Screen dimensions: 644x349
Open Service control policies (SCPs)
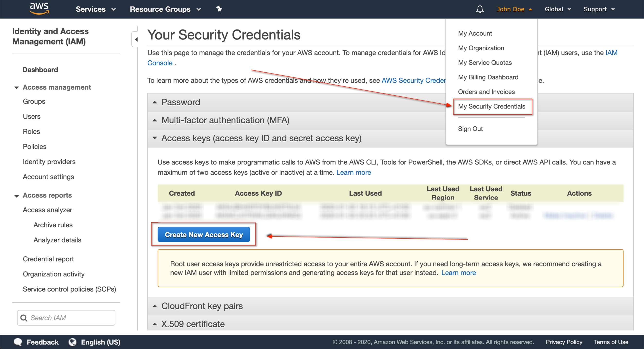69,289
